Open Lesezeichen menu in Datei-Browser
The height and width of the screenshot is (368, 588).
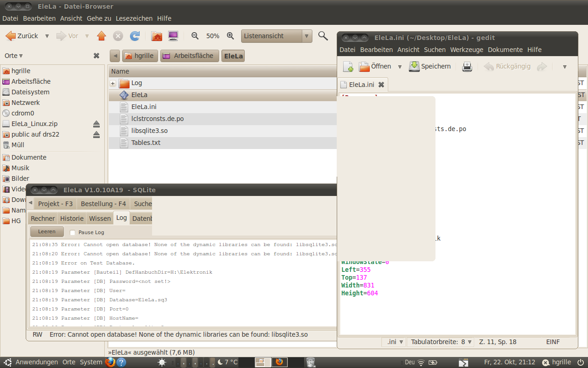point(134,18)
